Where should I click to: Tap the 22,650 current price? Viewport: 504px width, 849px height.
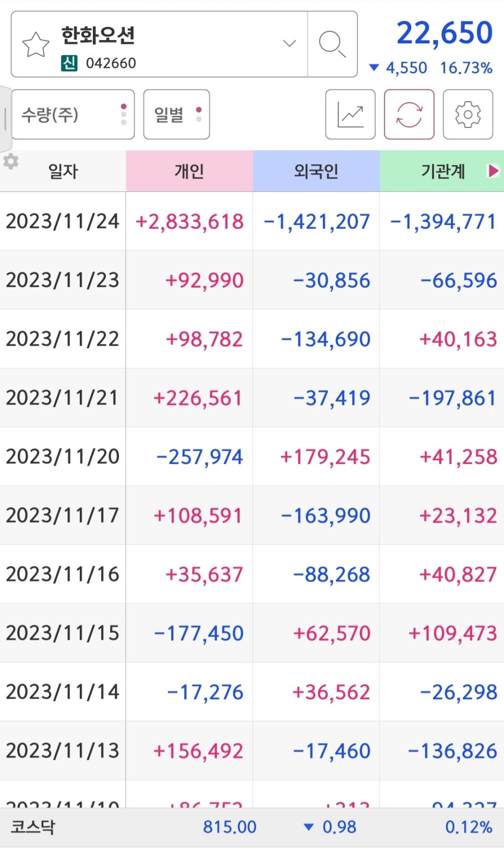pyautogui.click(x=445, y=33)
